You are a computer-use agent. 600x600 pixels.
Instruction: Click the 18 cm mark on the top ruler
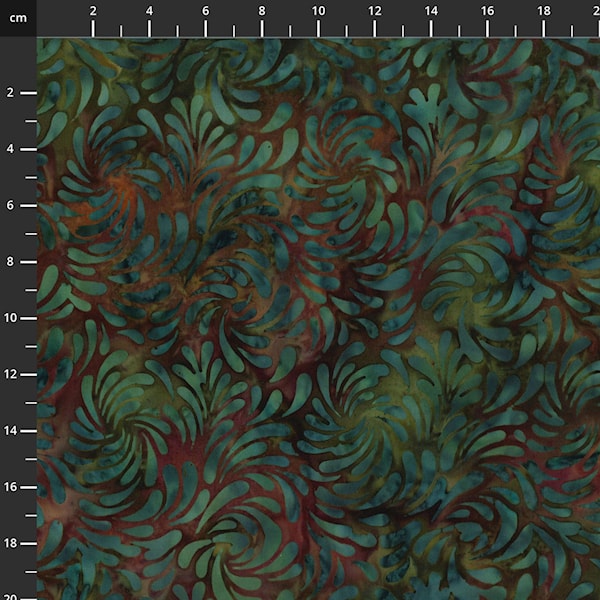point(543,11)
